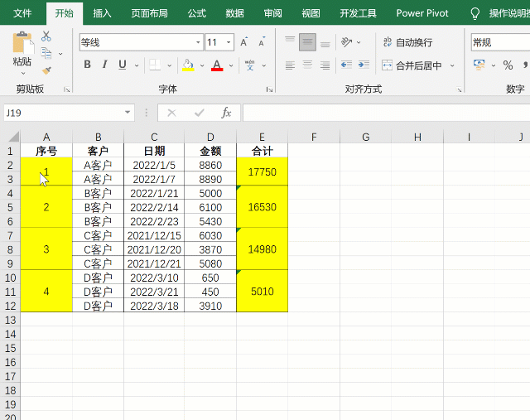Toggle Italic formatting

tap(105, 65)
